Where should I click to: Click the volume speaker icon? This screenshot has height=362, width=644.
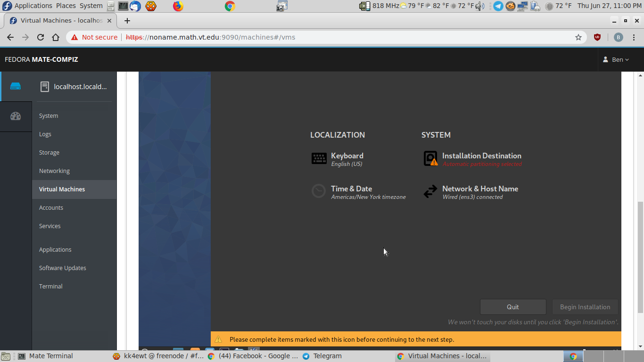tap(480, 6)
